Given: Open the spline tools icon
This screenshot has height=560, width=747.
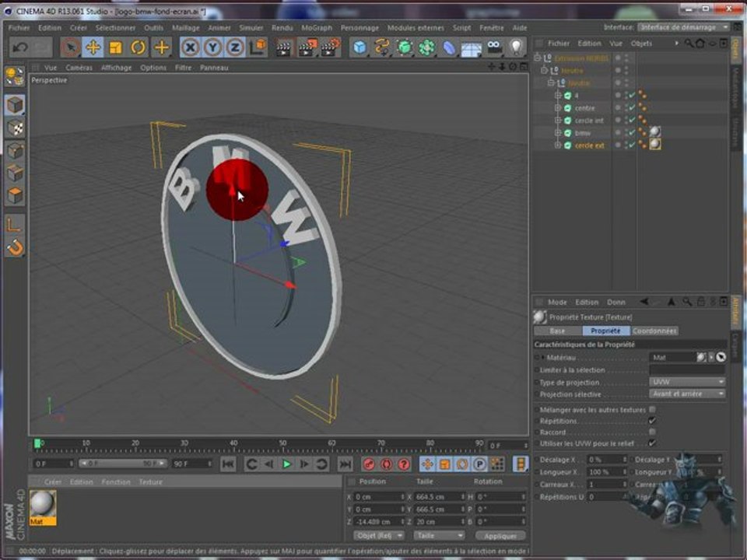Looking at the screenshot, I should click(x=382, y=47).
